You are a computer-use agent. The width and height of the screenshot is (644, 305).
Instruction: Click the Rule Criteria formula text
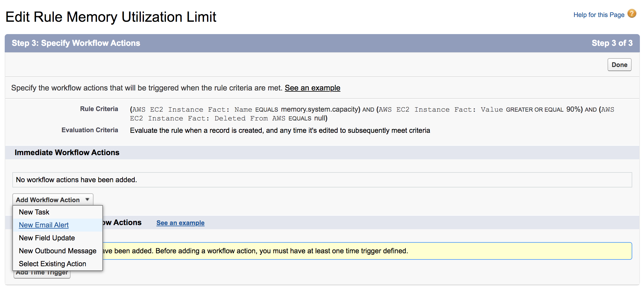pos(372,114)
